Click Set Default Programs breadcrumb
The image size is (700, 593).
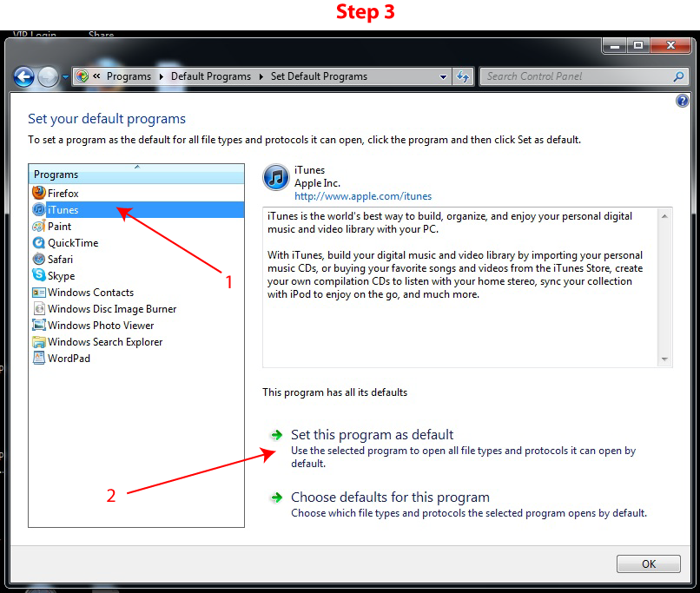click(319, 76)
